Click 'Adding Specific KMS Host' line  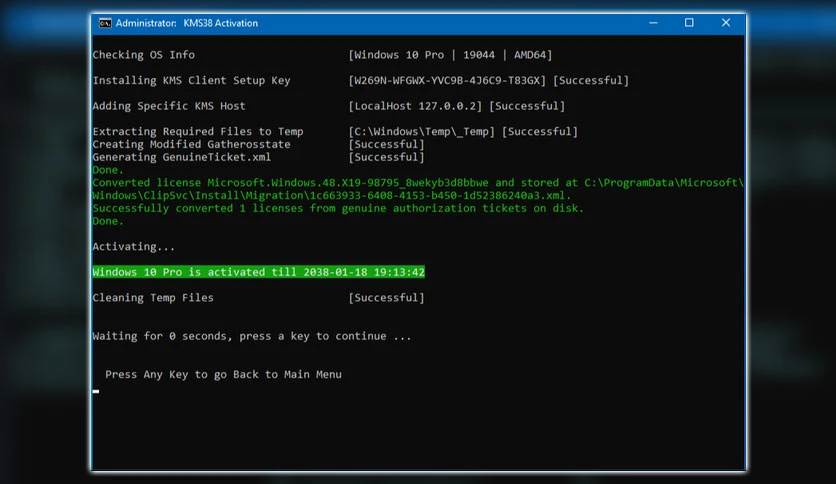coord(169,106)
